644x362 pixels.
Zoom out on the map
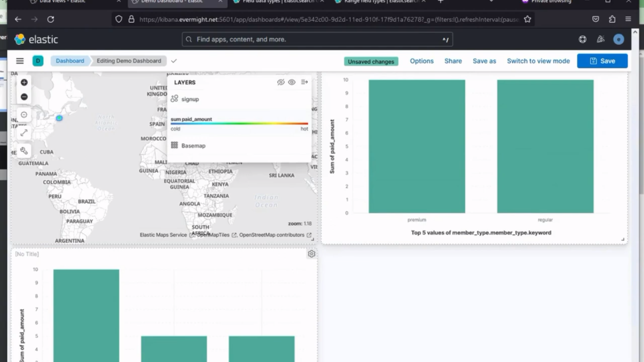coord(24,97)
